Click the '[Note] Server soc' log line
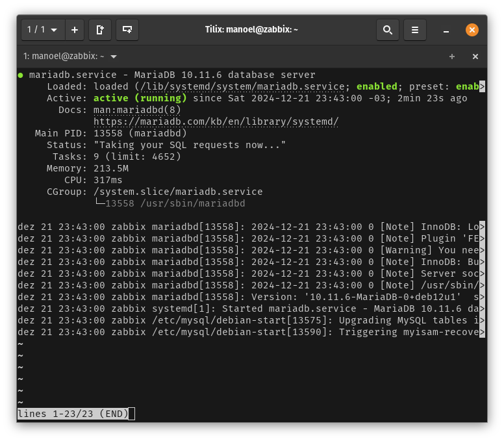 (x=251, y=273)
